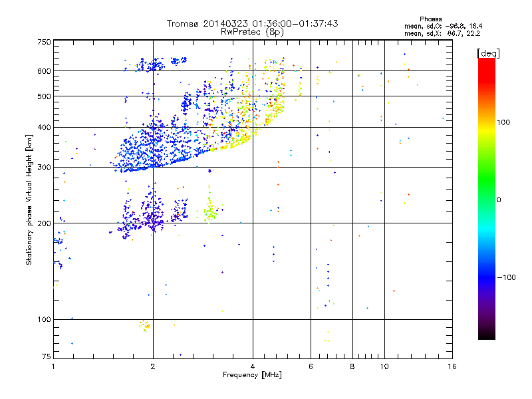Click the y-axis tick label '500'
This screenshot has height=399, width=532.
pyautogui.click(x=44, y=96)
